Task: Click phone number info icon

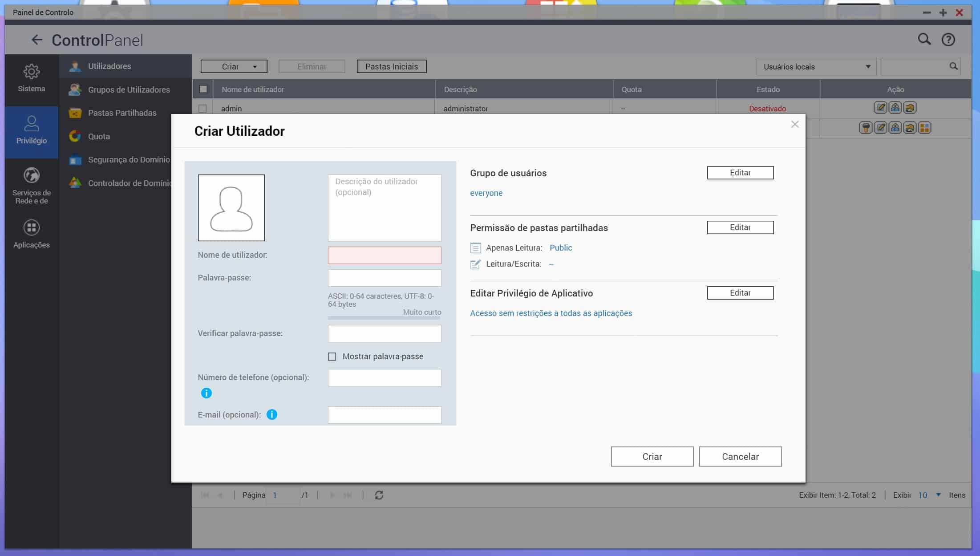Action: tap(206, 393)
